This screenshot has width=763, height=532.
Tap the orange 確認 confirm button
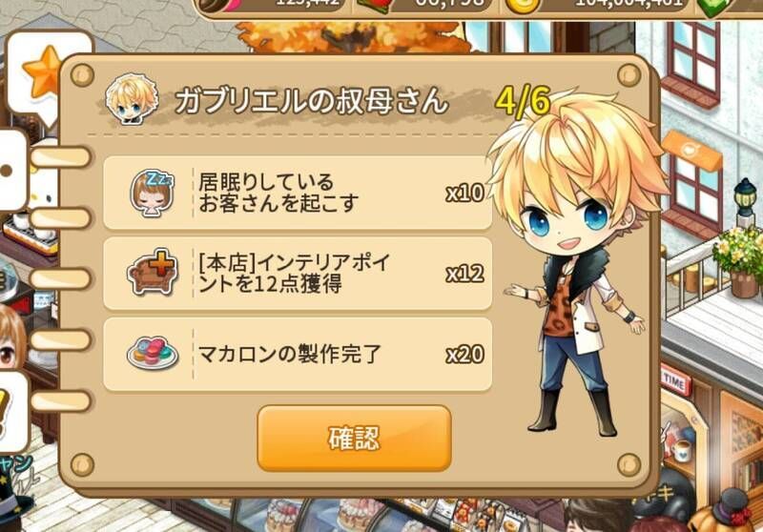354,439
